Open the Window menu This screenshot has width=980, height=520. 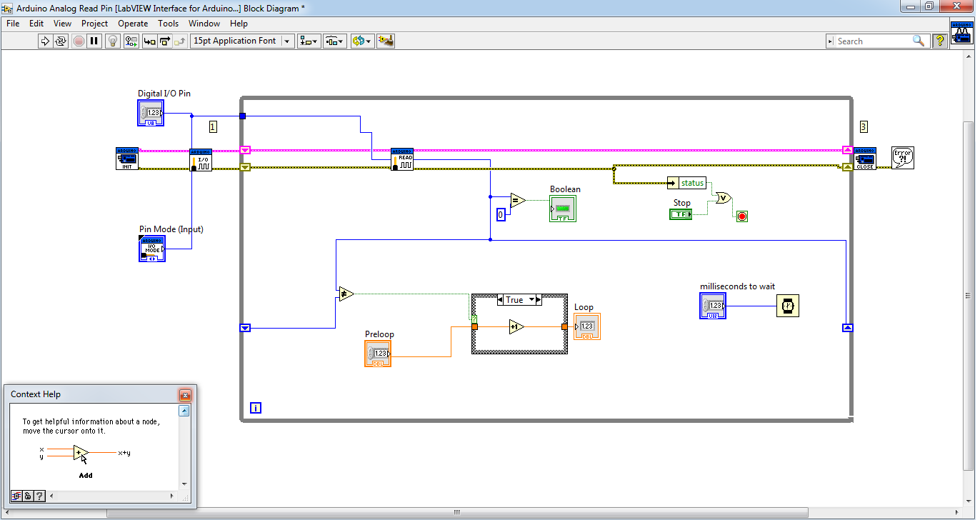point(204,24)
